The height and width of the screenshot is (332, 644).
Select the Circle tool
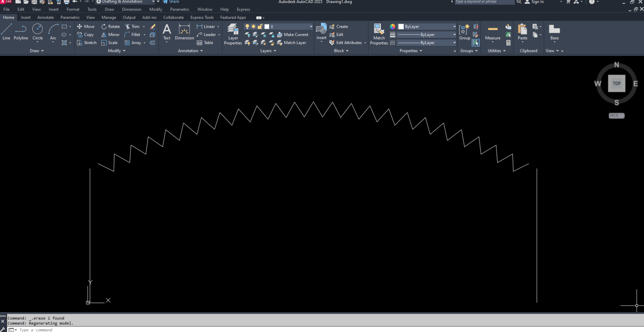point(38,31)
